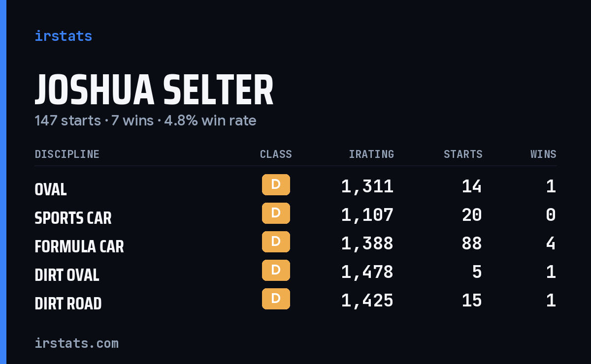The image size is (591, 364).
Task: Sort by the Starts column header
Action: click(463, 154)
